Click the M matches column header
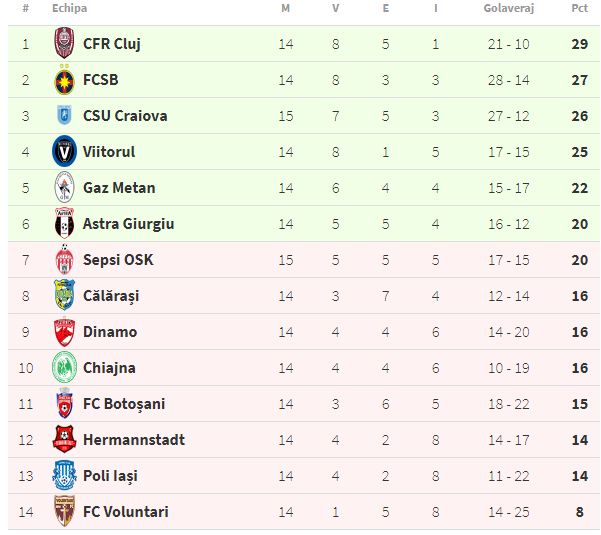The height and width of the screenshot is (535, 601). (x=286, y=8)
